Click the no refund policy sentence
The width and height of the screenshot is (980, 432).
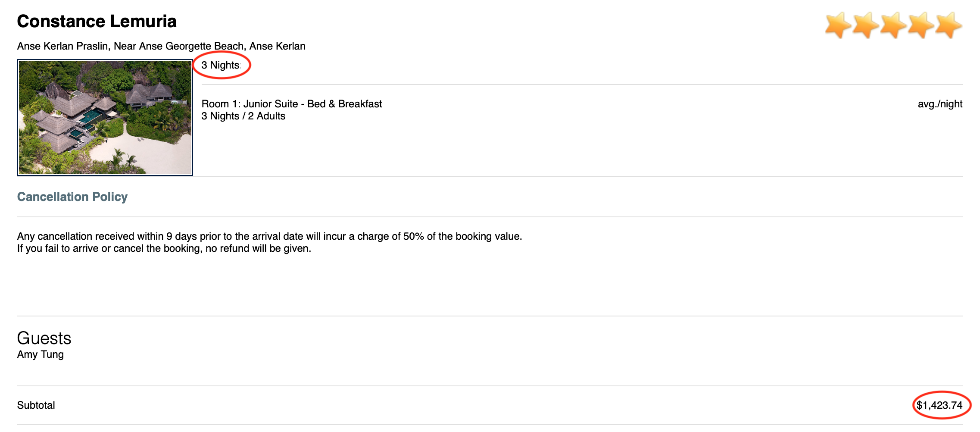click(164, 248)
